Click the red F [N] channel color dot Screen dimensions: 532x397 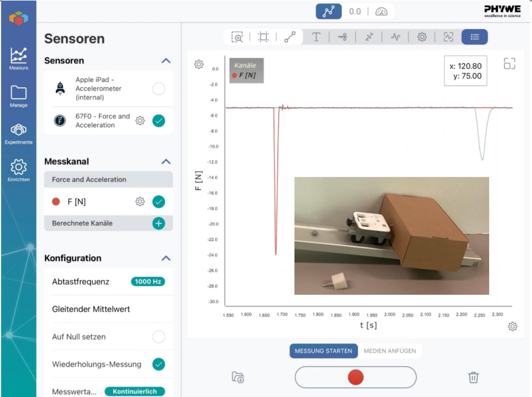(x=56, y=202)
